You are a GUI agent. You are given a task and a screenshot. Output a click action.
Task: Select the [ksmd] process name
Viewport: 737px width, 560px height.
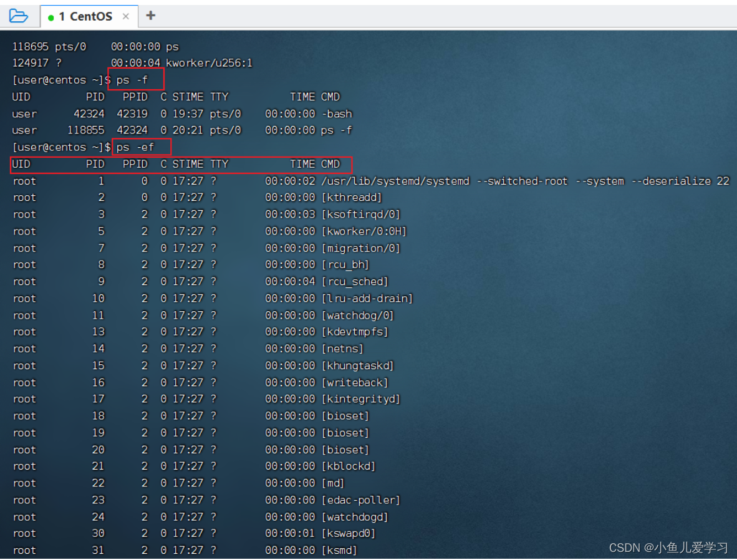(x=339, y=551)
